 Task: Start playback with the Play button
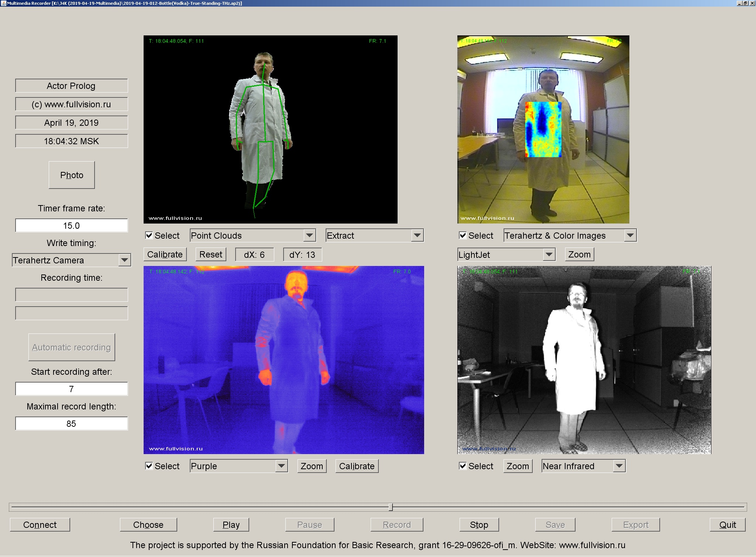click(231, 525)
